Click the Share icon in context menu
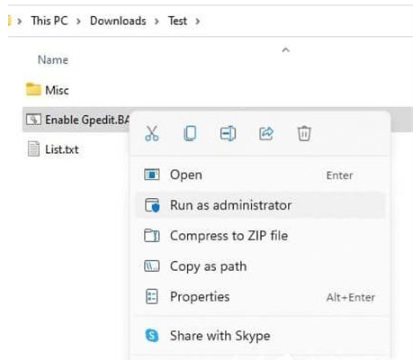The image size is (418, 360). pos(266,134)
